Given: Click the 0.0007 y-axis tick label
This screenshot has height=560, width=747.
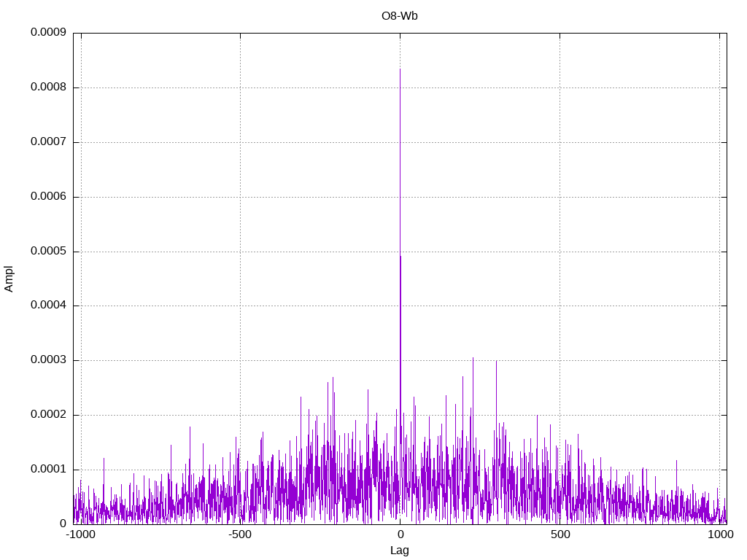Looking at the screenshot, I should click(49, 142).
